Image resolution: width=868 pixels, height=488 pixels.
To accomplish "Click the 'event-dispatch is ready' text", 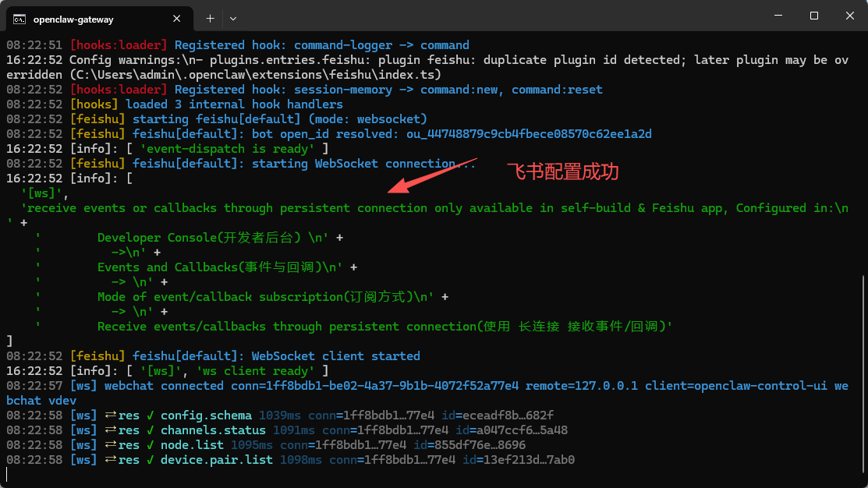I will (x=227, y=149).
